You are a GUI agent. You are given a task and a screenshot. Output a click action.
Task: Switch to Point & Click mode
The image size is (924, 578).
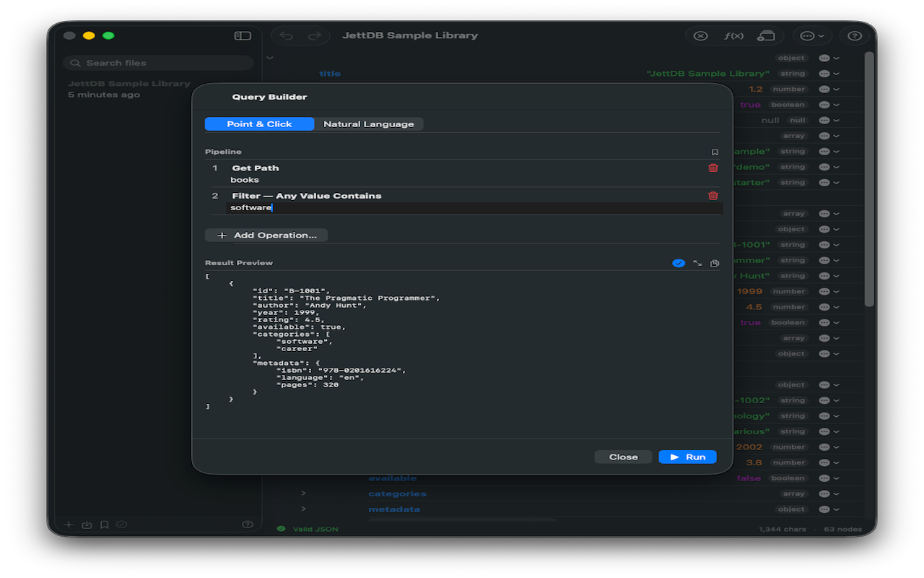(259, 124)
